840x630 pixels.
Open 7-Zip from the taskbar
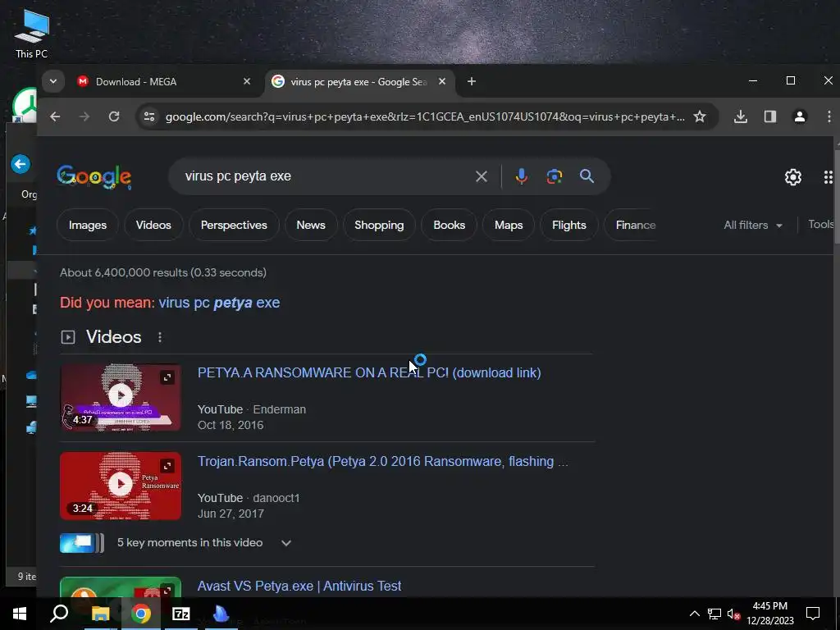[181, 614]
